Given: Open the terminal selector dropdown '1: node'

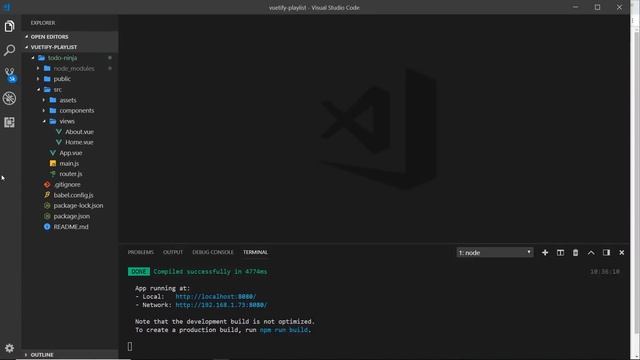Looking at the screenshot, I should (494, 253).
